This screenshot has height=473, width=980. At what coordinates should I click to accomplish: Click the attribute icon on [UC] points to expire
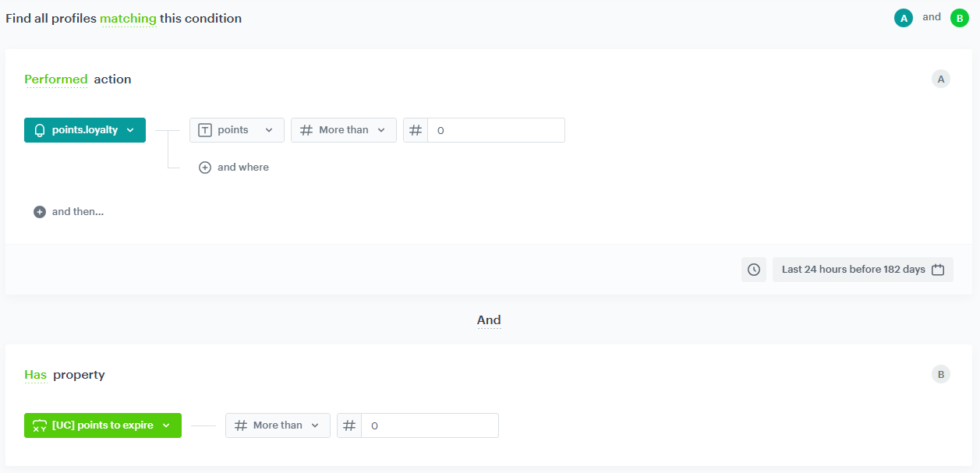[40, 425]
